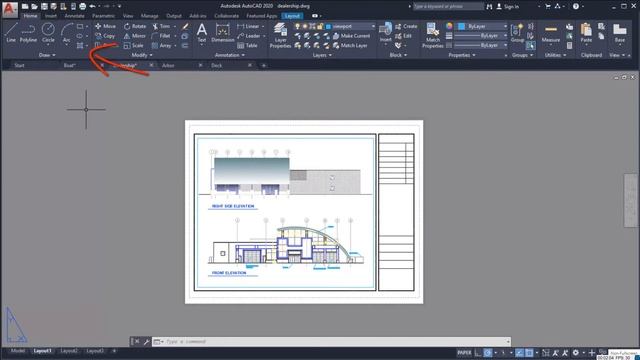
Task: Expand the Annotation panel
Action: tap(230, 55)
